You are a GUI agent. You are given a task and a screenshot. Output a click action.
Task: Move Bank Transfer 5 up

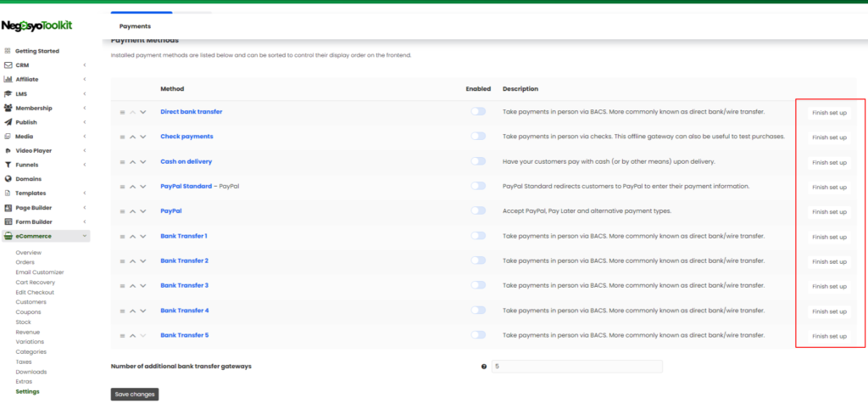coord(132,335)
